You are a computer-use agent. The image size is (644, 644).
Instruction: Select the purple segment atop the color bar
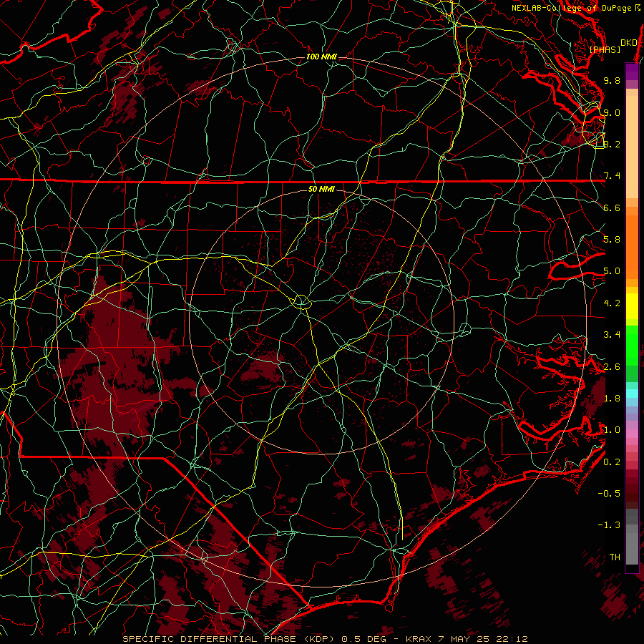(632, 72)
